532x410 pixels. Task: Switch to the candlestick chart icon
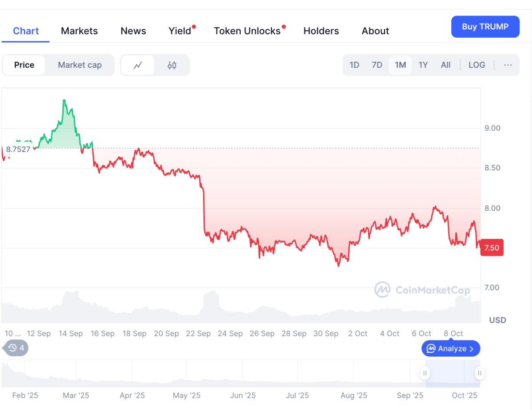pyautogui.click(x=172, y=65)
